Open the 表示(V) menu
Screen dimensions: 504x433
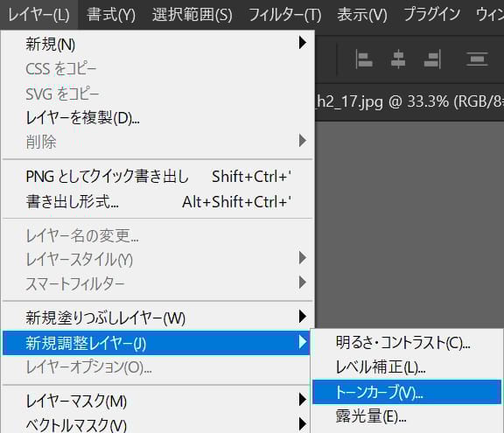(x=362, y=15)
